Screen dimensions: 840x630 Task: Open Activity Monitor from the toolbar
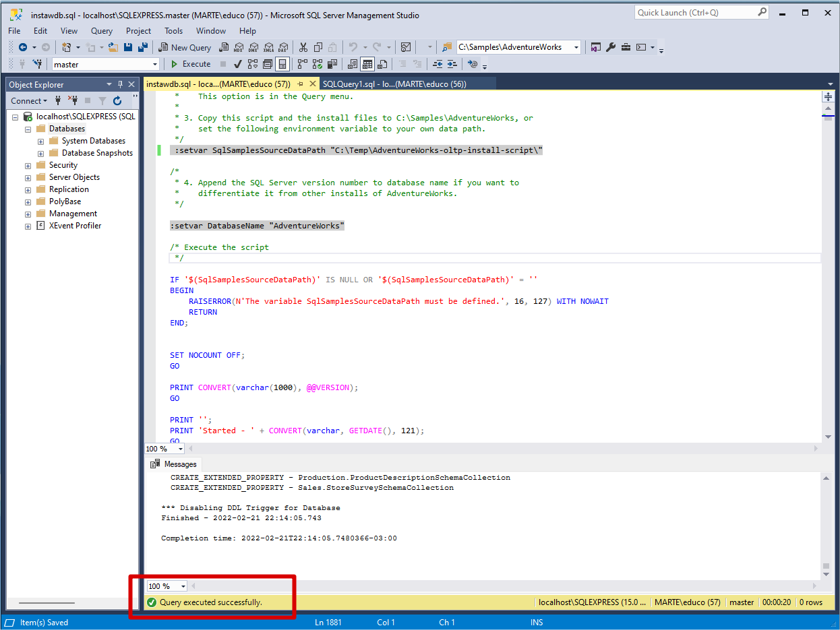(x=406, y=47)
